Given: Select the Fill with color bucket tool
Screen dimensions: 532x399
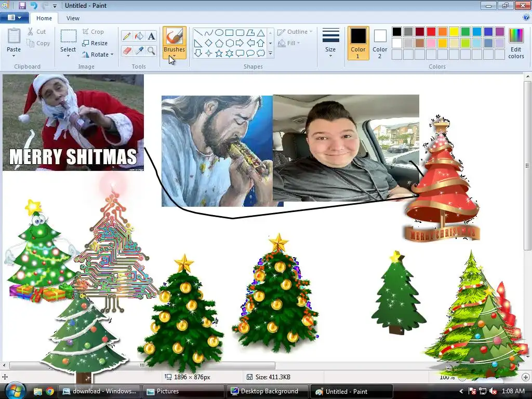Looking at the screenshot, I should click(139, 36).
